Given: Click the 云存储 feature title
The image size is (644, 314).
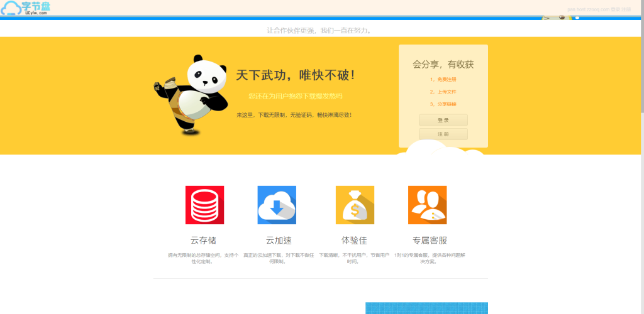Looking at the screenshot, I should pyautogui.click(x=203, y=241).
